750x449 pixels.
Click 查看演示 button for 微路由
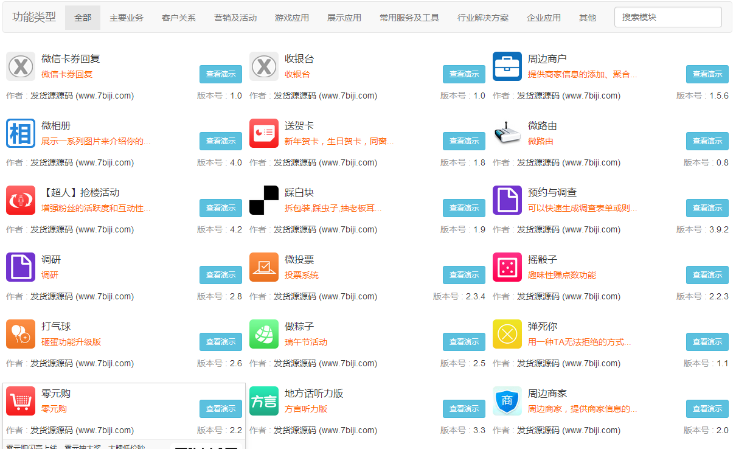click(707, 141)
